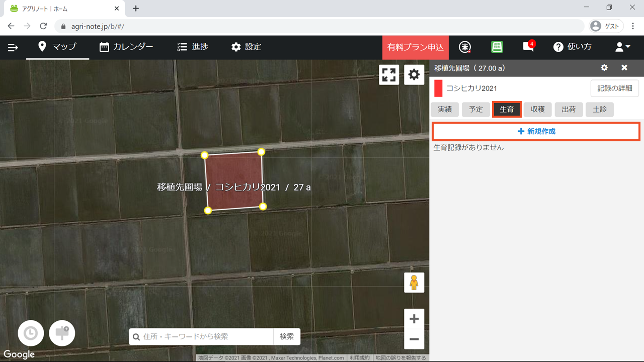Select the 生育 tab
Screen dimensions: 644x362
[x=507, y=110]
